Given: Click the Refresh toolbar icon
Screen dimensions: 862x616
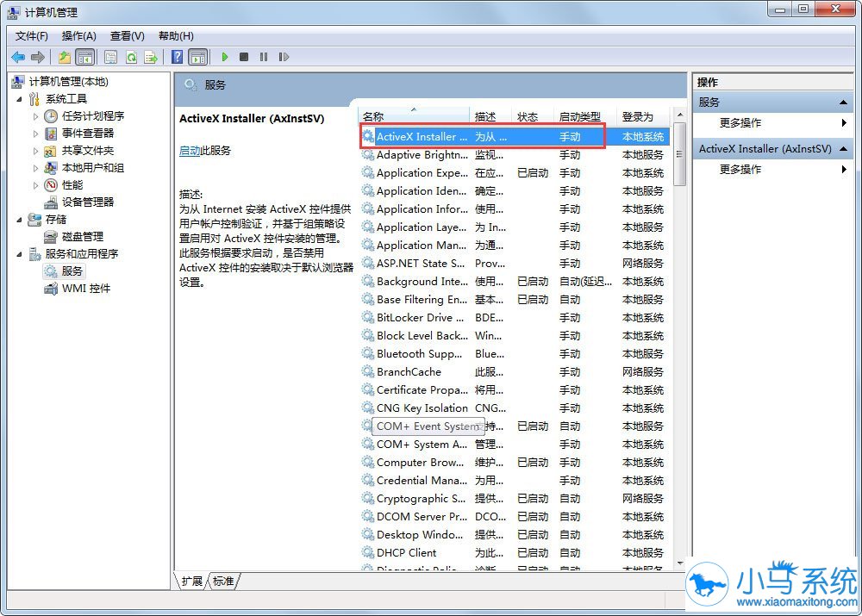Looking at the screenshot, I should (131, 57).
